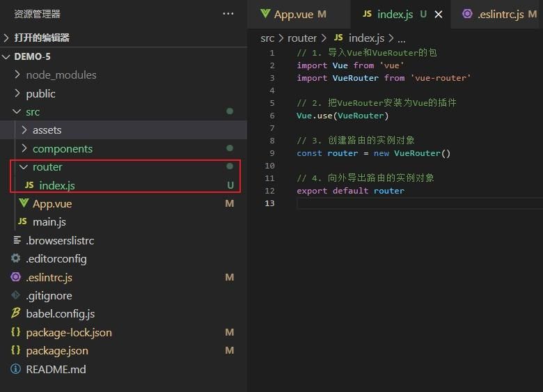
Task: Click the Vue icon on App.vue tab
Action: 265,14
